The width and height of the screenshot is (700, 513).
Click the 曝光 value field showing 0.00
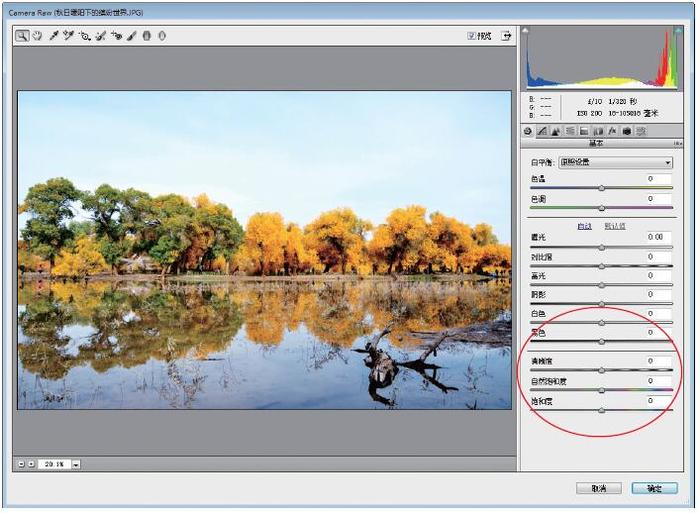click(x=657, y=237)
